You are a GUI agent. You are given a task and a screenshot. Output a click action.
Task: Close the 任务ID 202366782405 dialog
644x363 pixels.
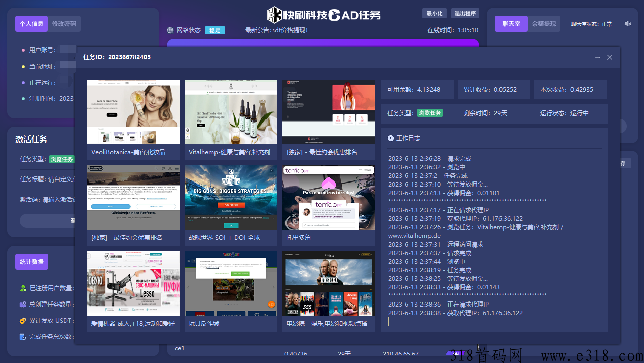tap(610, 57)
